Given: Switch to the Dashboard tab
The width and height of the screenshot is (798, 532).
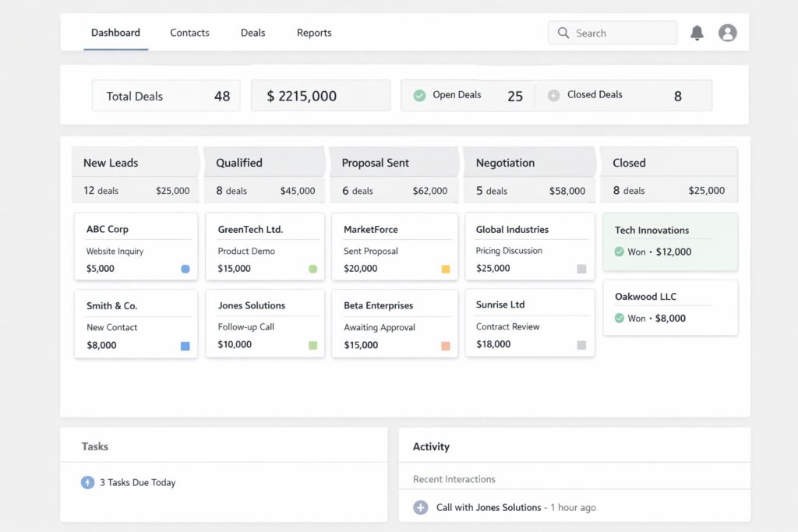Looking at the screenshot, I should [x=115, y=33].
